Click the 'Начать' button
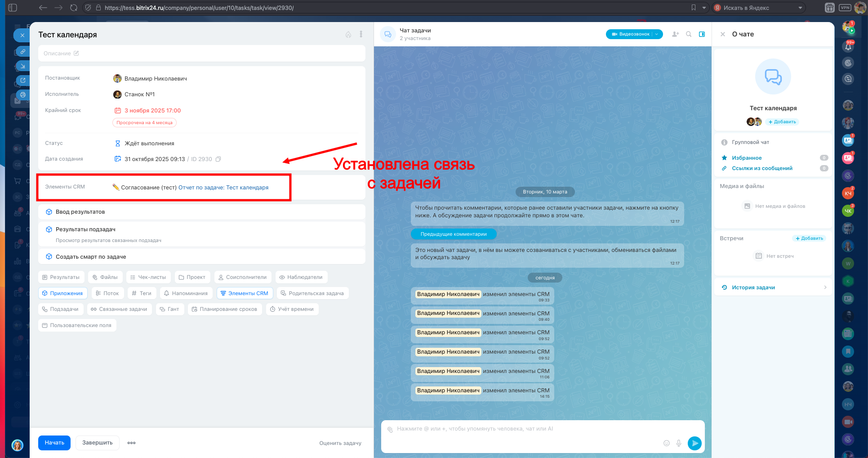868x458 pixels. pyautogui.click(x=54, y=443)
